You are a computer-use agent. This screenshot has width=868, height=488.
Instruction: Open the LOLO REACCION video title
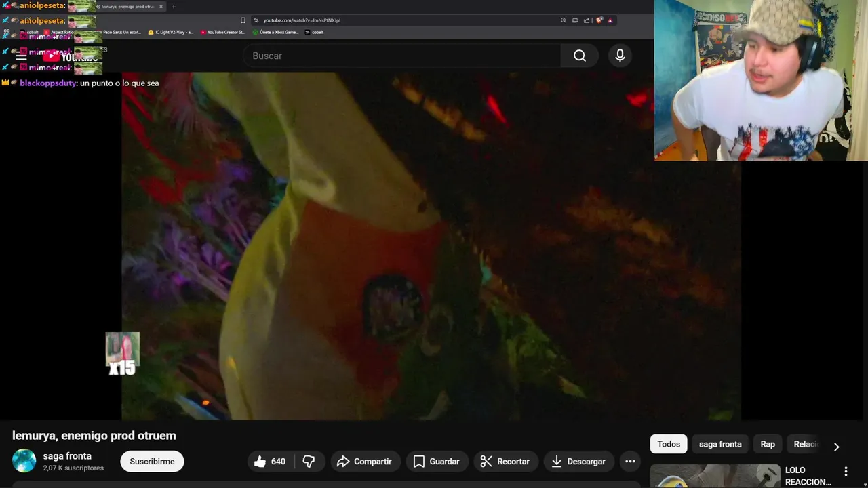(808, 476)
